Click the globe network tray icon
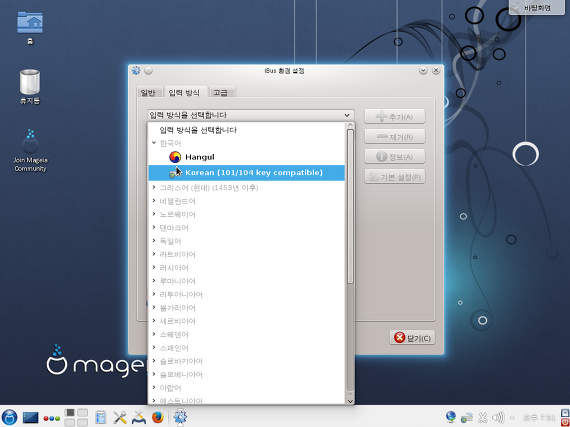The width and height of the screenshot is (570, 427). pyautogui.click(x=451, y=417)
